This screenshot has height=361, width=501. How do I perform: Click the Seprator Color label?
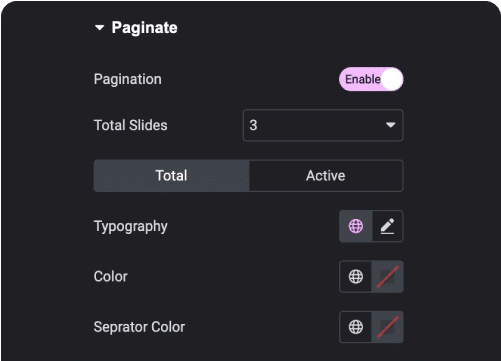139,327
